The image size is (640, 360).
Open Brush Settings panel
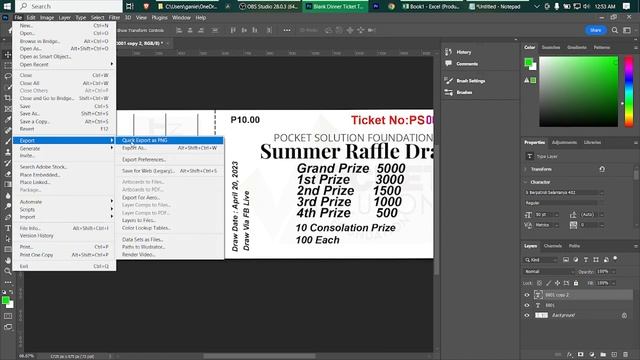point(465,81)
